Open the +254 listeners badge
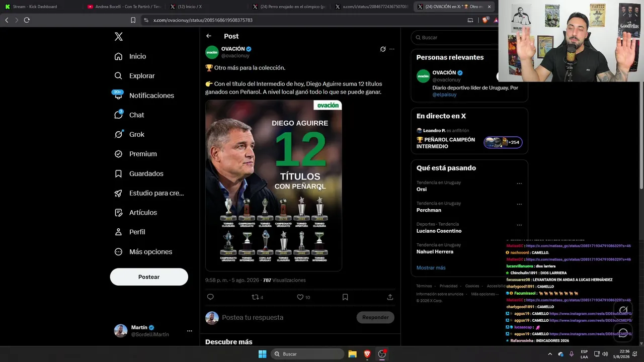This screenshot has width=644, height=362. coord(503,142)
